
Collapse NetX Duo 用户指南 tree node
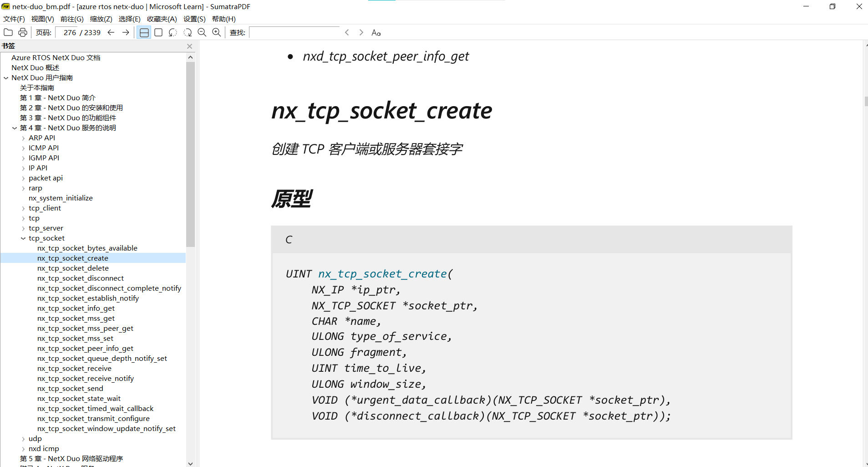tap(6, 78)
